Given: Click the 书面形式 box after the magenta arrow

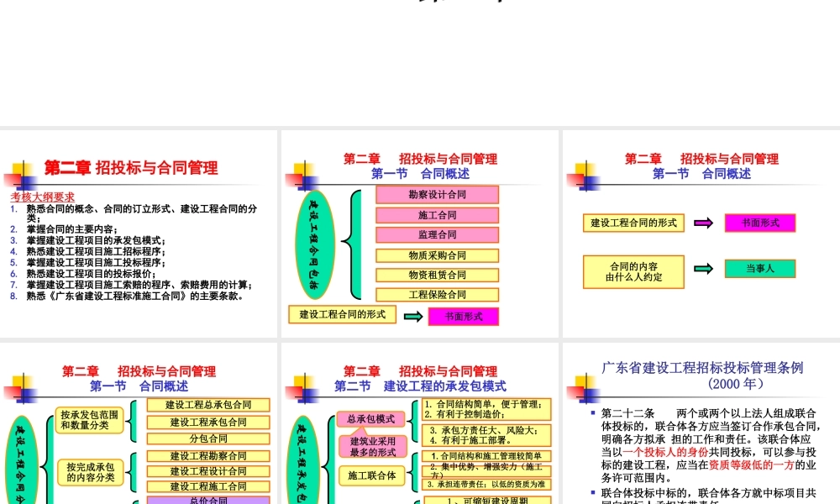Looking at the screenshot, I should tap(760, 223).
